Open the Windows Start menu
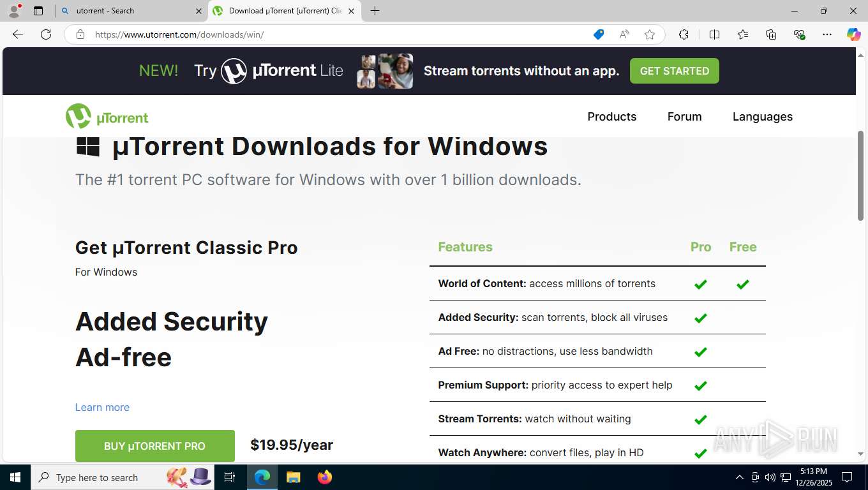 15,477
